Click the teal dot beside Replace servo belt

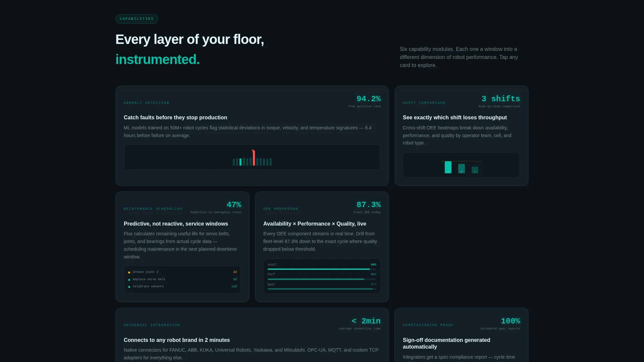point(129,280)
